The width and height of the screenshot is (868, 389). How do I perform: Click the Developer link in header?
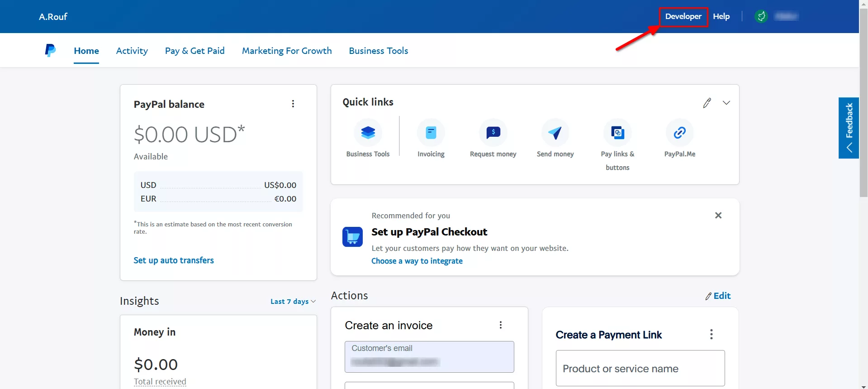pos(683,17)
